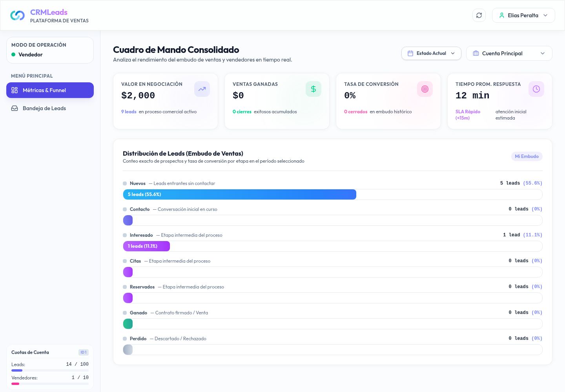Image resolution: width=565 pixels, height=392 pixels.
Task: Click the Perdido gray stage bar stub
Action: pyautogui.click(x=128, y=350)
